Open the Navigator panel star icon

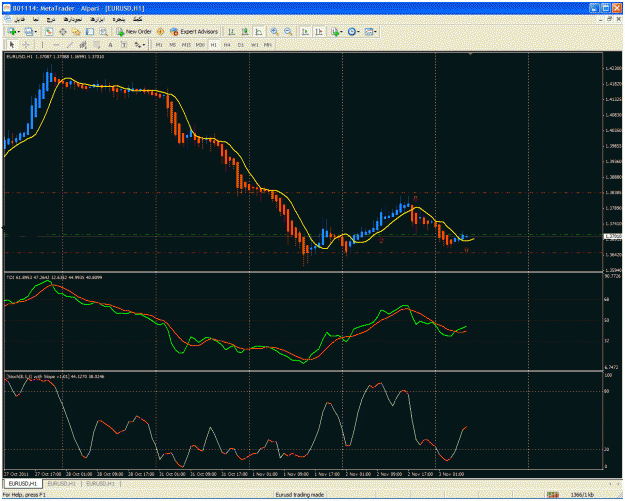click(x=76, y=31)
